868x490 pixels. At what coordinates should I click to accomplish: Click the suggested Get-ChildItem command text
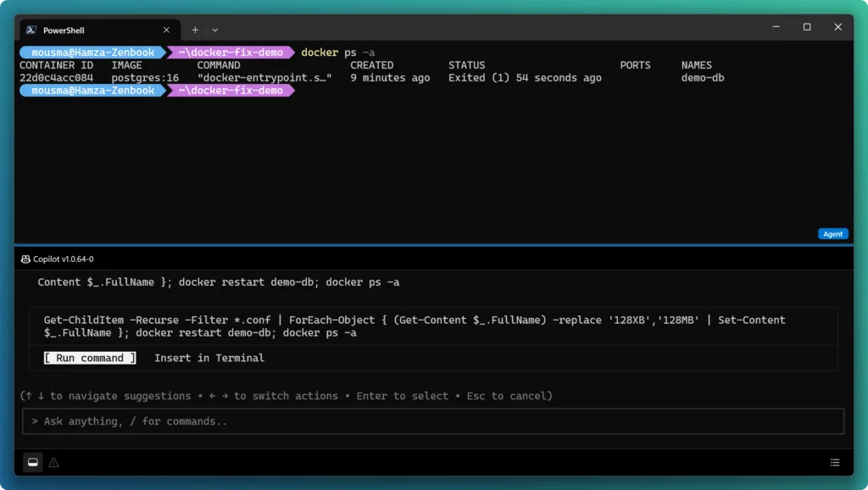[414, 326]
